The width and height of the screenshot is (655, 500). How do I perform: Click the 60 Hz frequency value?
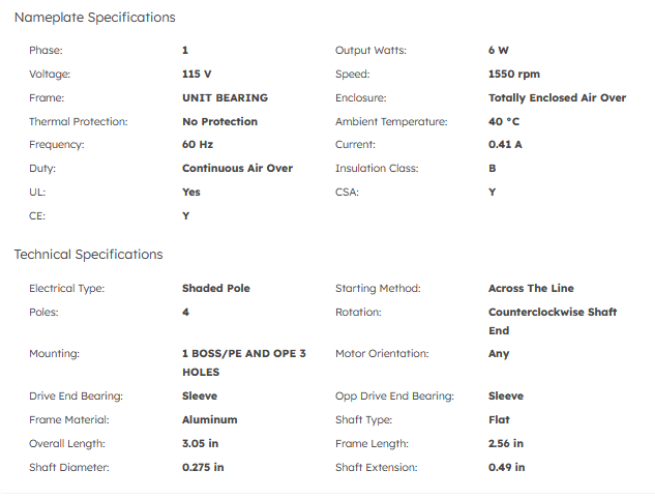point(198,145)
